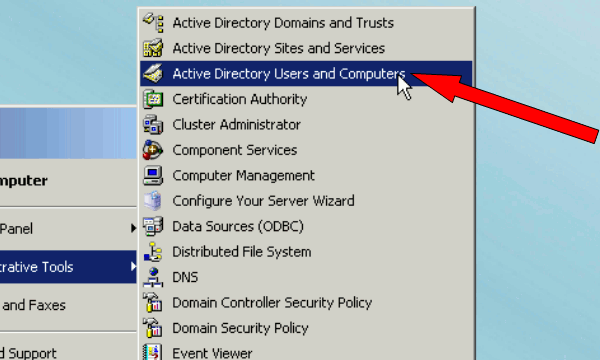Launch Cluster Administrator
The width and height of the screenshot is (600, 360).
pyautogui.click(x=306, y=124)
